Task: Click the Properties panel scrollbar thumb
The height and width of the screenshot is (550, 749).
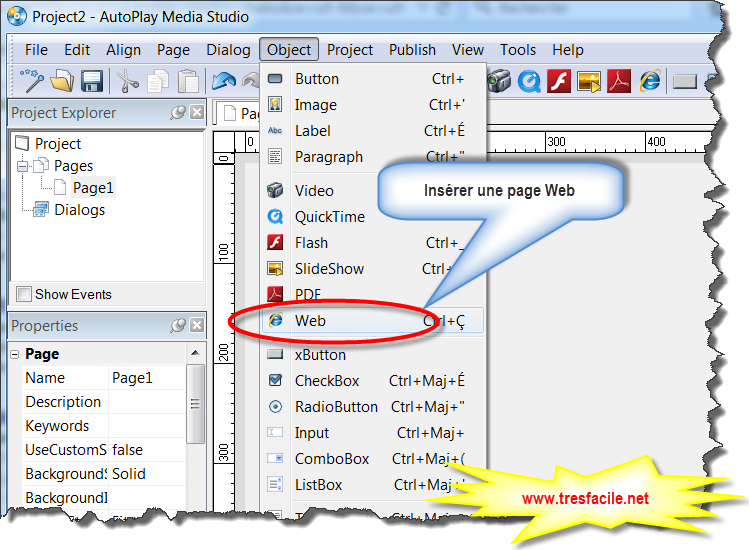Action: click(195, 404)
